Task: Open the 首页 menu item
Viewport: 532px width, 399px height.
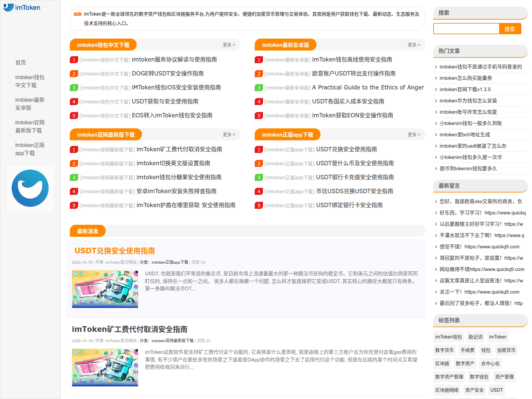Action: tap(21, 63)
